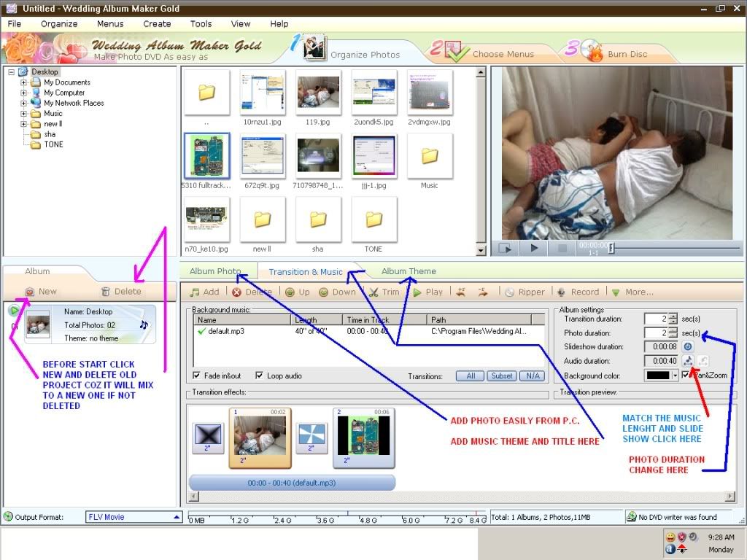The height and width of the screenshot is (560, 747).
Task: Delete the selected album
Action: 122,292
